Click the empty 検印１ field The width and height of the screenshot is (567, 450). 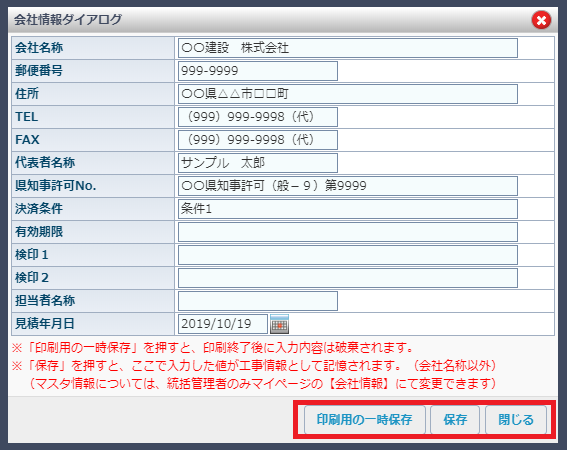(x=348, y=255)
